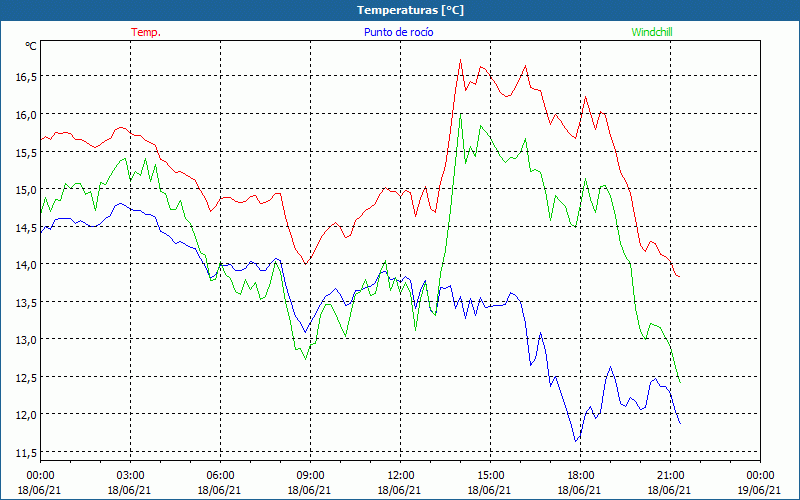Click the 21:00 time axis label
Image resolution: width=800 pixels, height=500 pixels.
[x=670, y=476]
